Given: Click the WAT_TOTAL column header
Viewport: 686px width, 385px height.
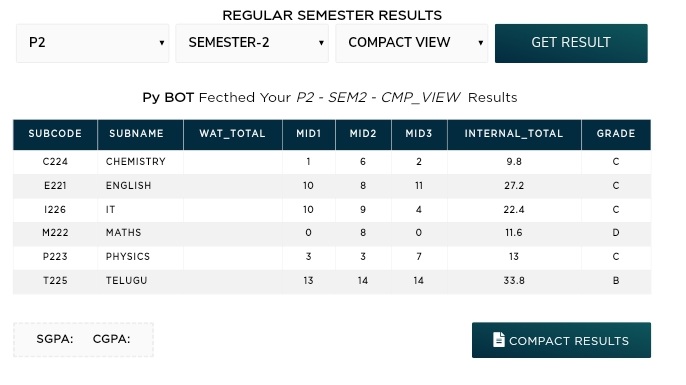Looking at the screenshot, I should [x=233, y=134].
